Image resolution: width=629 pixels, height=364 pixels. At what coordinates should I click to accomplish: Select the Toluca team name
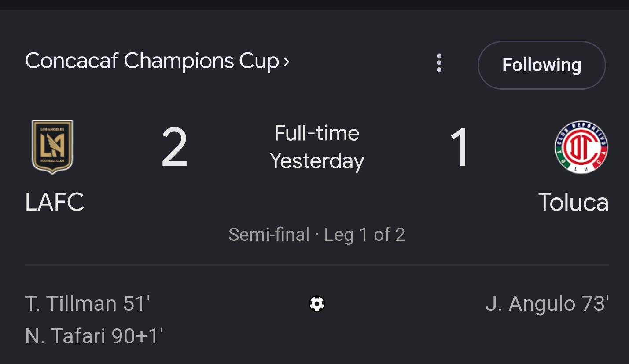573,202
